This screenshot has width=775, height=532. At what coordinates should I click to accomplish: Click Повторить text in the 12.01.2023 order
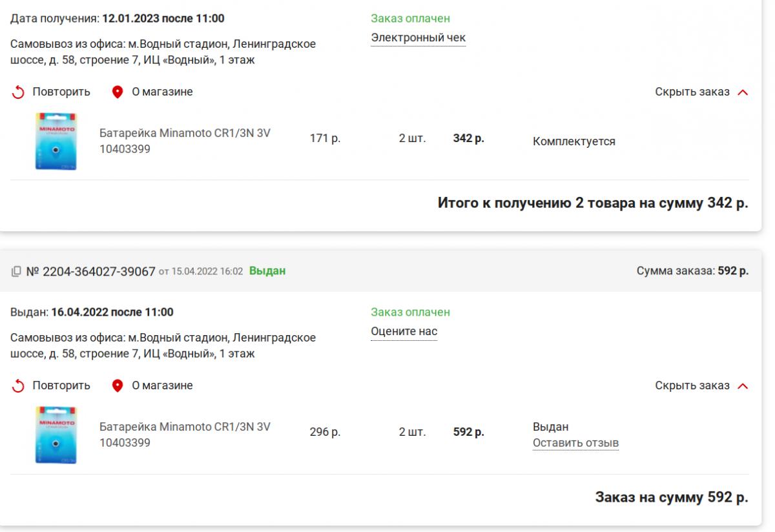pyautogui.click(x=61, y=92)
